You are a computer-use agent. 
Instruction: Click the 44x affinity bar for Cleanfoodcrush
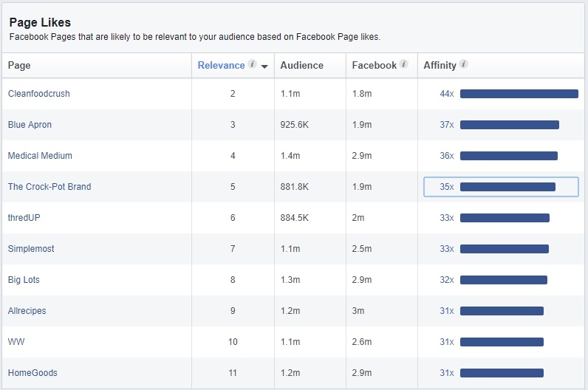click(x=519, y=94)
